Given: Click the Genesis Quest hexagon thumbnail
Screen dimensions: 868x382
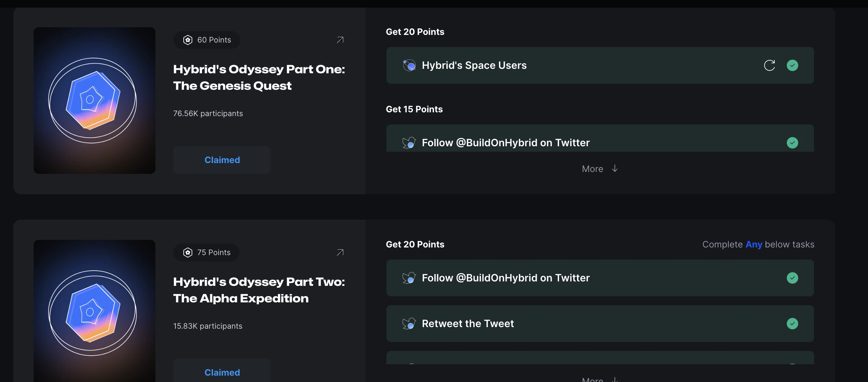Looking at the screenshot, I should (94, 100).
